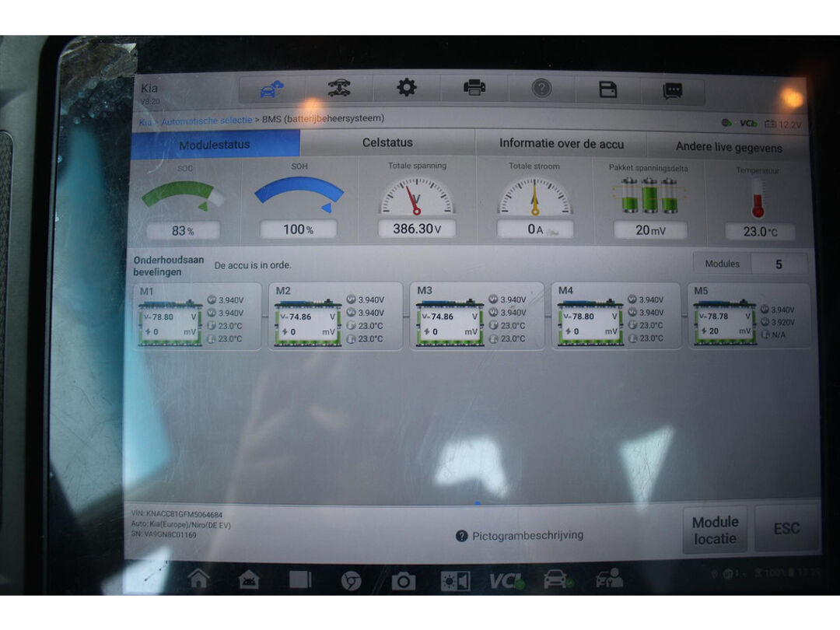The image size is (840, 630).
Task: Open the diagnostics home icon with car in house
Action: point(249,579)
